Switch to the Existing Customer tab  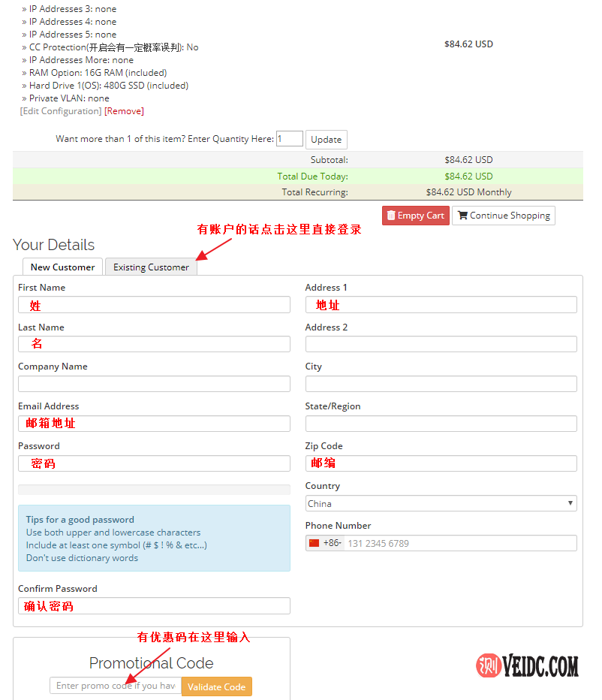click(x=151, y=267)
